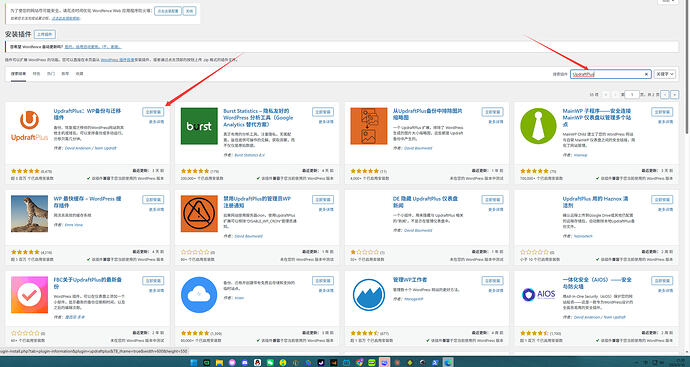Open WeChat from the taskbar

(x=270, y=363)
